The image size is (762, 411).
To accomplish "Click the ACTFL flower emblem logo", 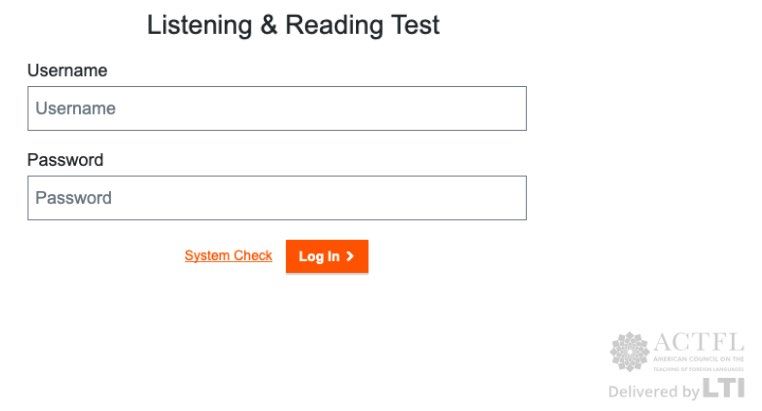I will (629, 352).
